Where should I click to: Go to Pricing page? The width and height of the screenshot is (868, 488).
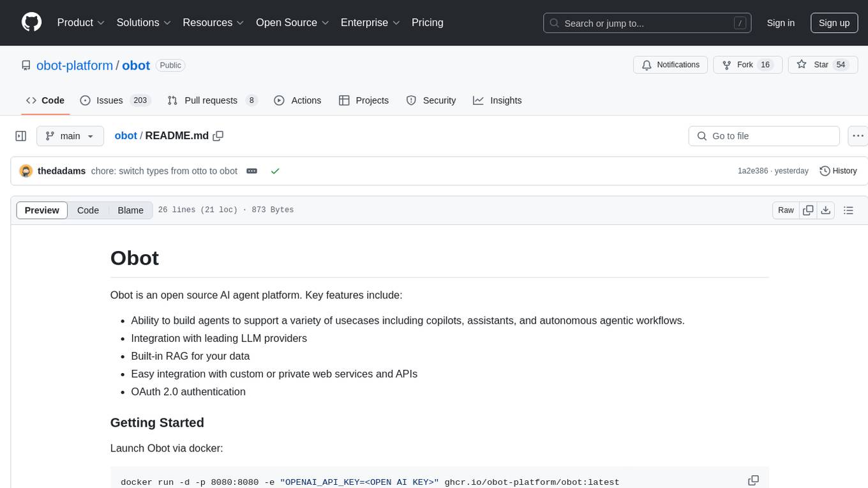point(428,22)
